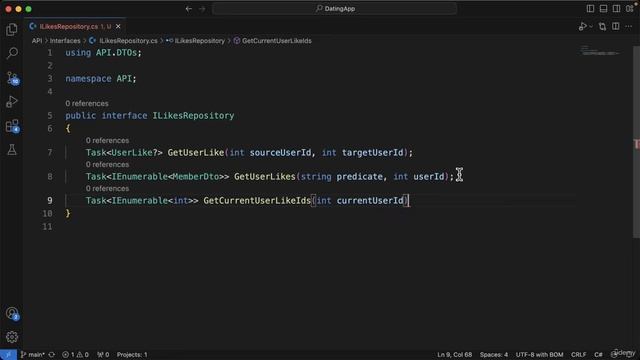The image size is (640, 360).
Task: Open the run options dropdown arrow
Action: pyautogui.click(x=591, y=27)
